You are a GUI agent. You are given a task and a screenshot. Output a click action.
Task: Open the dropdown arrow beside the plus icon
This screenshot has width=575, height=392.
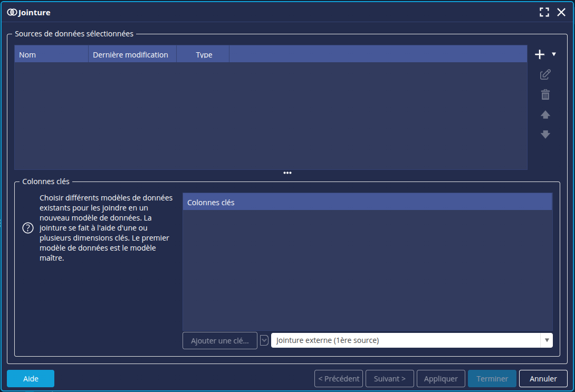point(553,54)
